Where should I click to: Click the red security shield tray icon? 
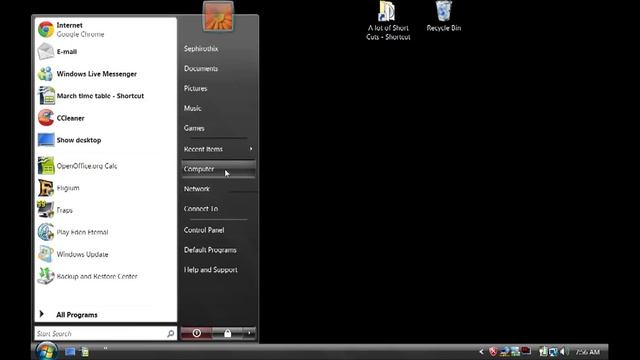(x=493, y=351)
